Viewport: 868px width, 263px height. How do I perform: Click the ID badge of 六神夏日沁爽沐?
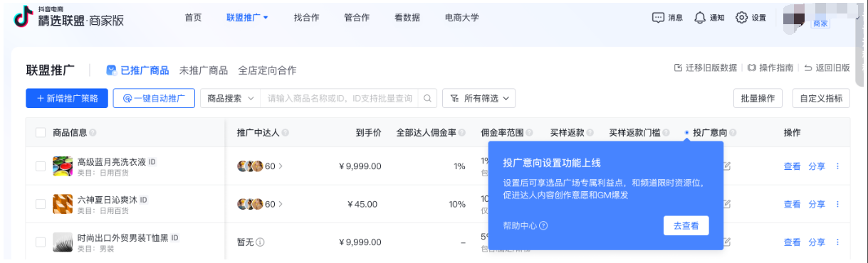pos(143,200)
